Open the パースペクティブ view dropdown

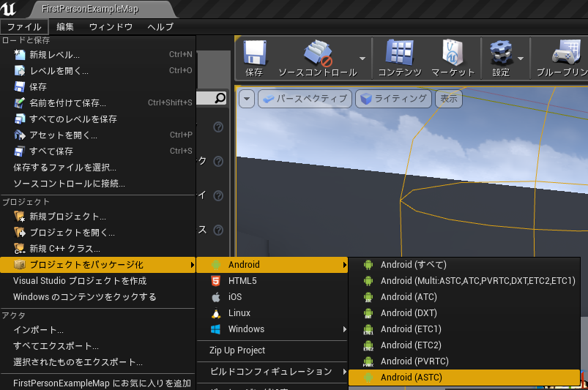pos(305,99)
